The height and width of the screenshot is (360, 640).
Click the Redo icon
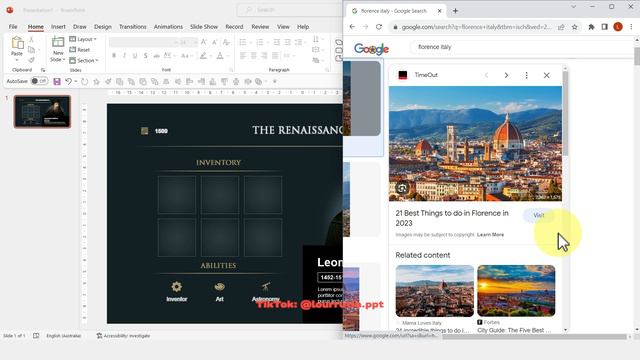coord(84,82)
